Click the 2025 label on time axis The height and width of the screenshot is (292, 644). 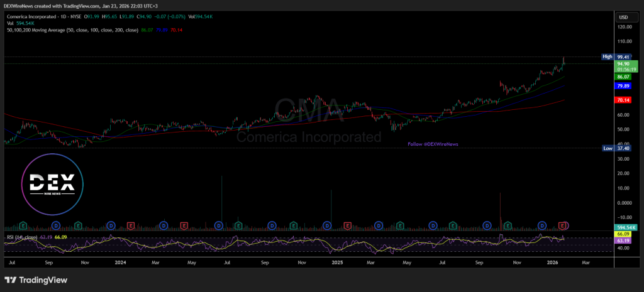[337, 262]
